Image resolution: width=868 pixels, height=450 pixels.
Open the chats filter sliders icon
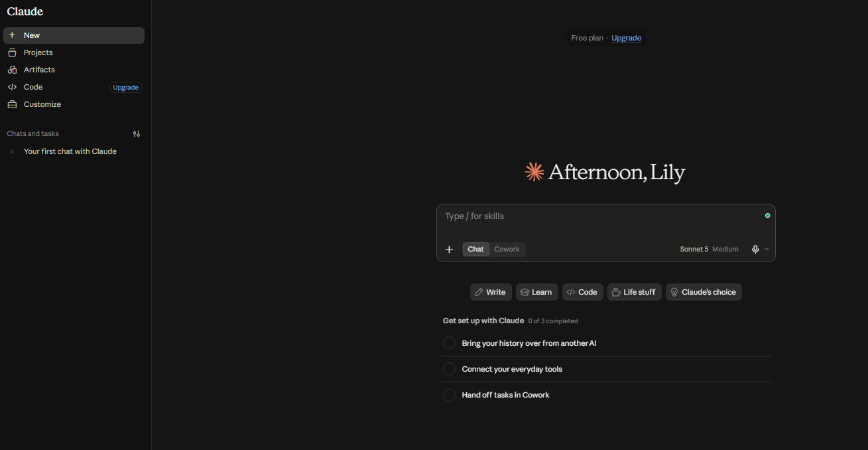(x=137, y=133)
